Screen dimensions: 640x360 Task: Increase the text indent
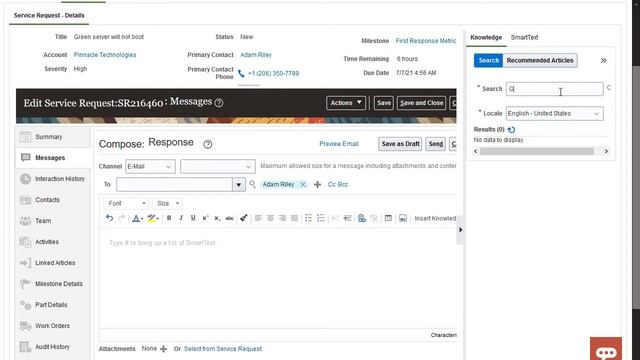347,218
